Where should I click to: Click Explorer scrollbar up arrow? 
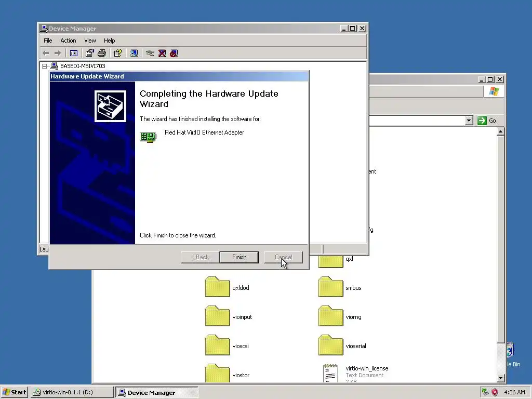(x=500, y=131)
